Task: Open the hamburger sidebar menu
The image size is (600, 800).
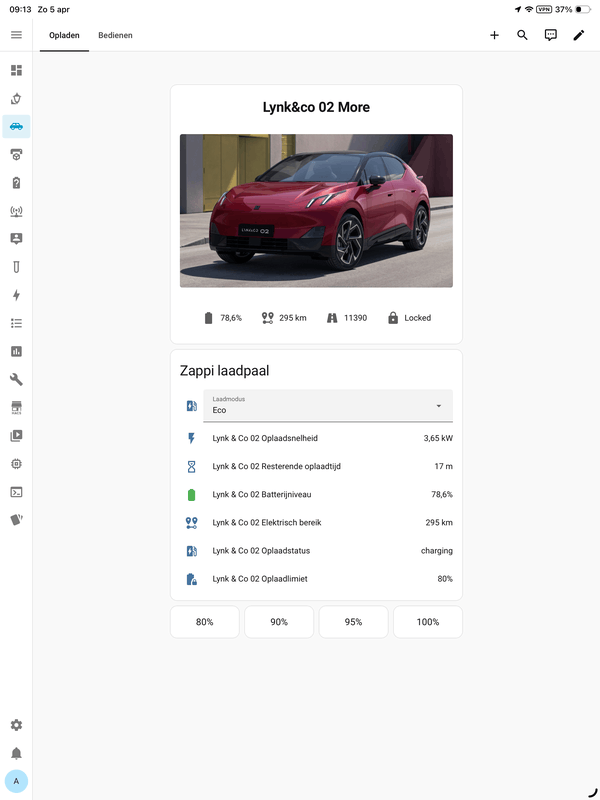Action: coord(16,35)
